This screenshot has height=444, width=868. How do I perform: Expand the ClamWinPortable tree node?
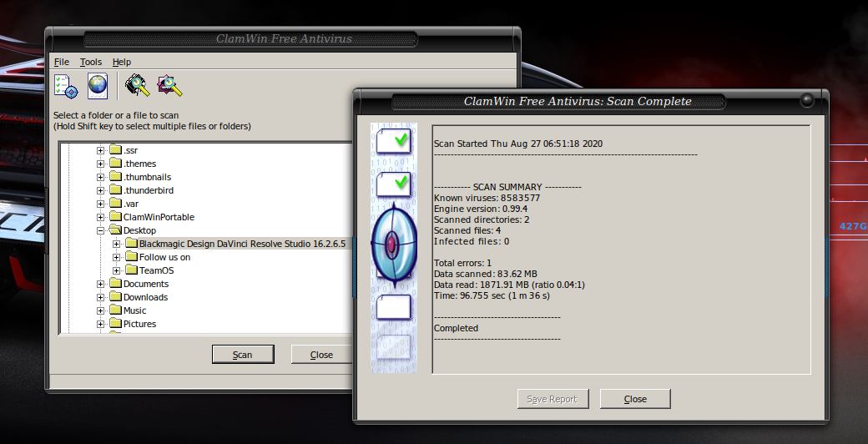100,217
